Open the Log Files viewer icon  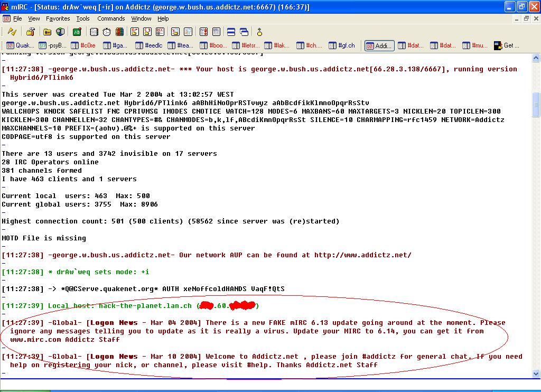click(188, 32)
